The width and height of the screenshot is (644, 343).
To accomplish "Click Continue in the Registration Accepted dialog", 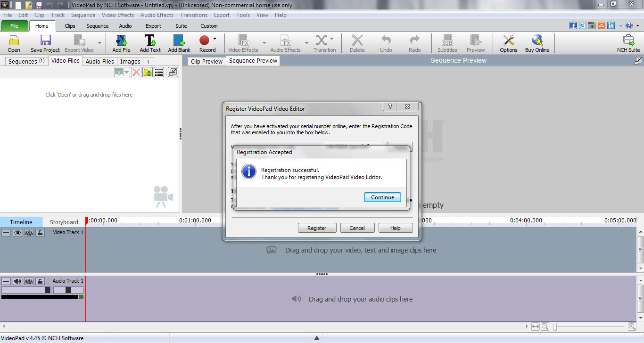I will tap(382, 197).
